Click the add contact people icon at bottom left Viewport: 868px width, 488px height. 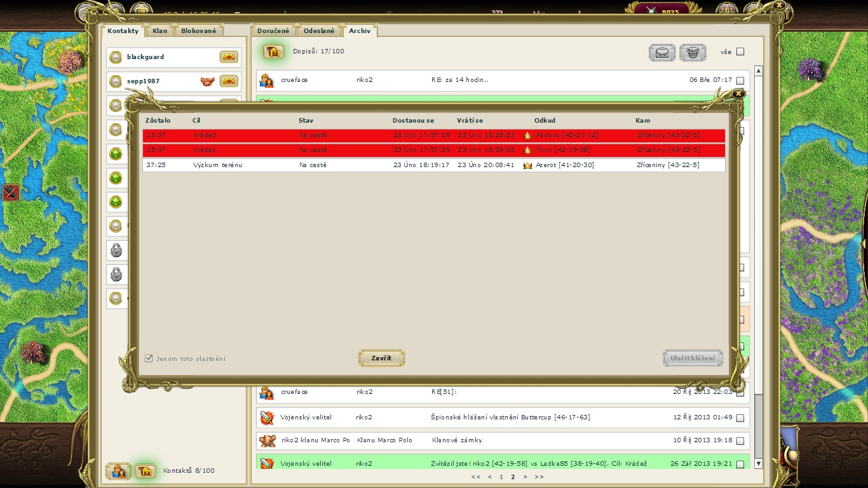tap(118, 471)
